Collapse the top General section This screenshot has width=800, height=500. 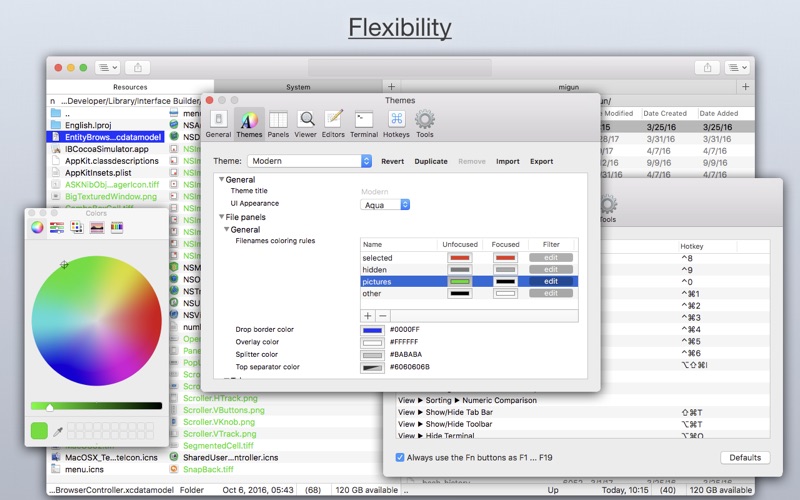(222, 180)
